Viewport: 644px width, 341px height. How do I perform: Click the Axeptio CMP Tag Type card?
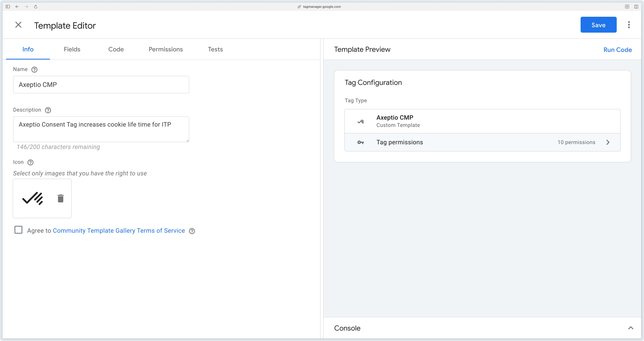482,121
